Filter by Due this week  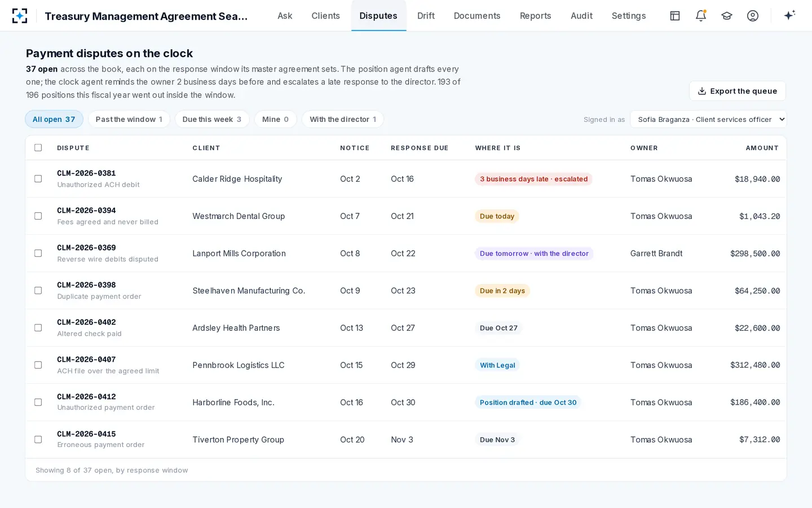212,119
